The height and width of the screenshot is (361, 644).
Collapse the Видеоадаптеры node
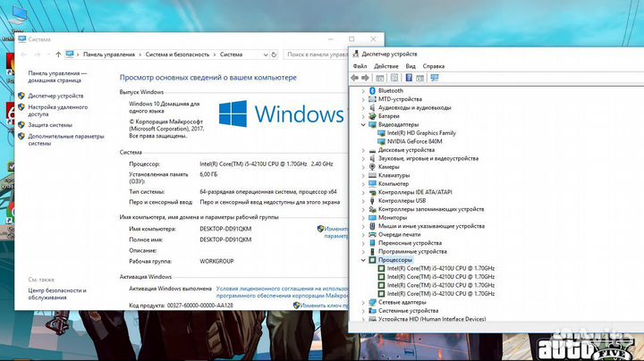(x=363, y=125)
